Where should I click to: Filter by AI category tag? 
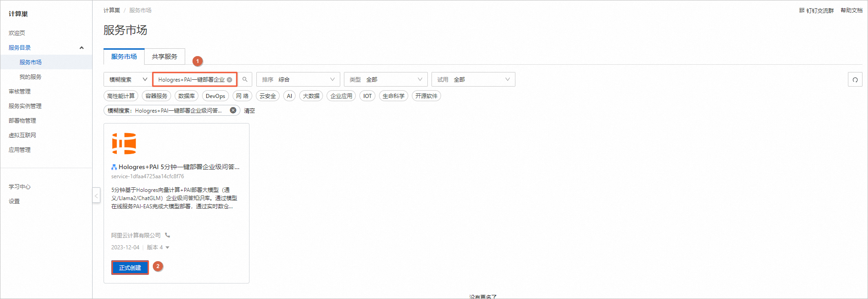(x=289, y=96)
